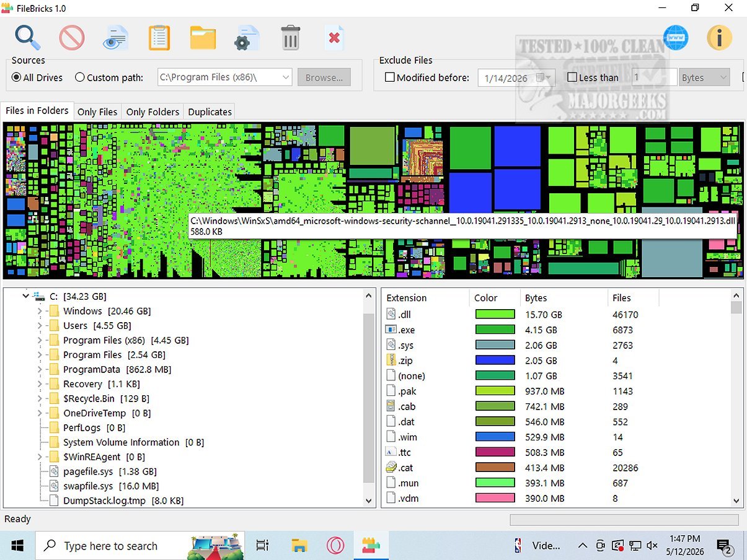Click the .exe extension icon
747x560 pixels.
(391, 330)
